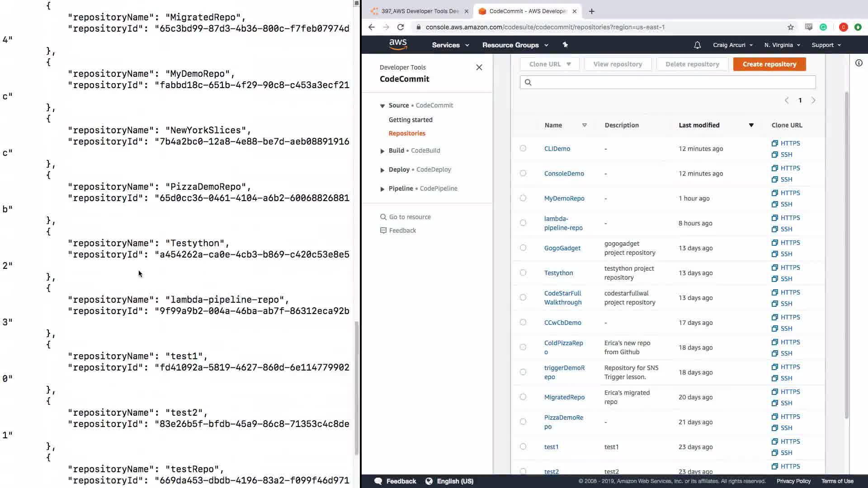The height and width of the screenshot is (488, 868).
Task: Copy SSH clone URL for ConsoleDemo
Action: 782,179
